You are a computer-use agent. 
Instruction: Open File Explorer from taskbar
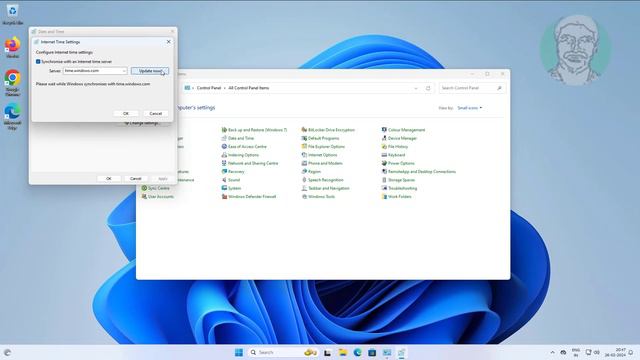pyautogui.click(x=342, y=352)
